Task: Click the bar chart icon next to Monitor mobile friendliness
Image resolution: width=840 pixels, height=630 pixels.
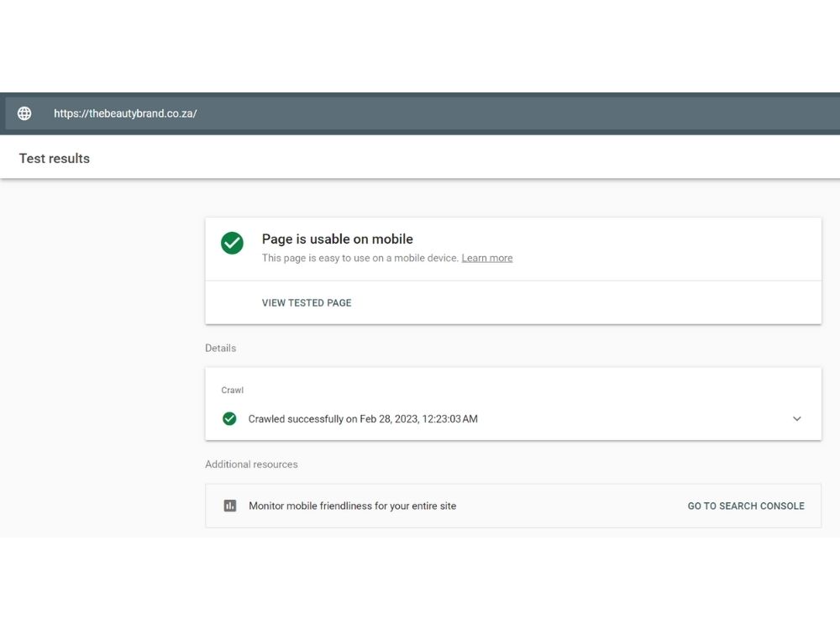Action: pos(230,506)
